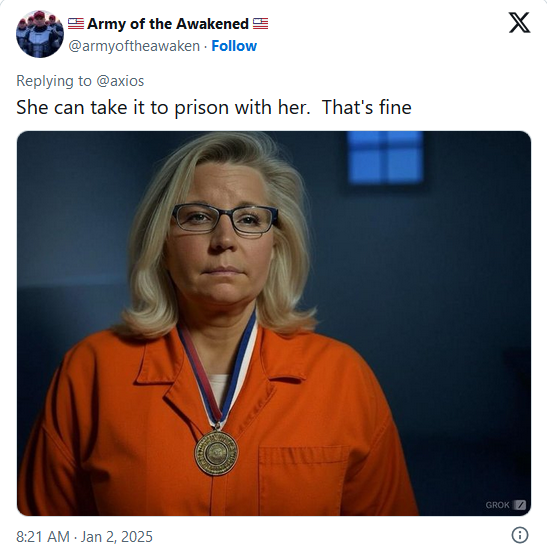The width and height of the screenshot is (547, 554).
Task: Click the Army of the Awakened display name
Action: tap(168, 24)
